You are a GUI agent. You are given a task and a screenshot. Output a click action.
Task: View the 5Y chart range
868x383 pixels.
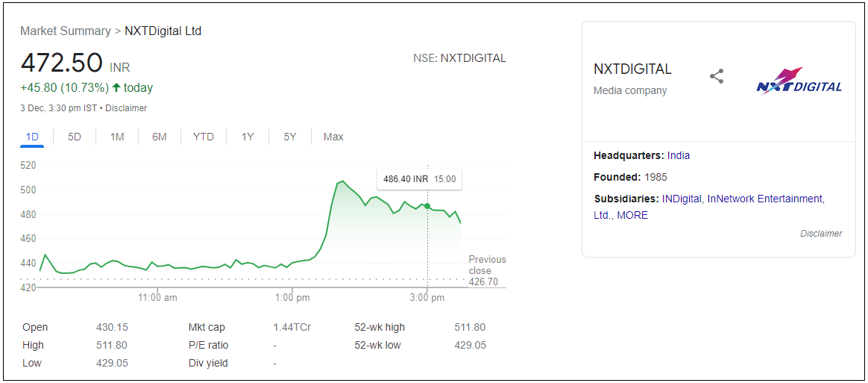pos(290,137)
